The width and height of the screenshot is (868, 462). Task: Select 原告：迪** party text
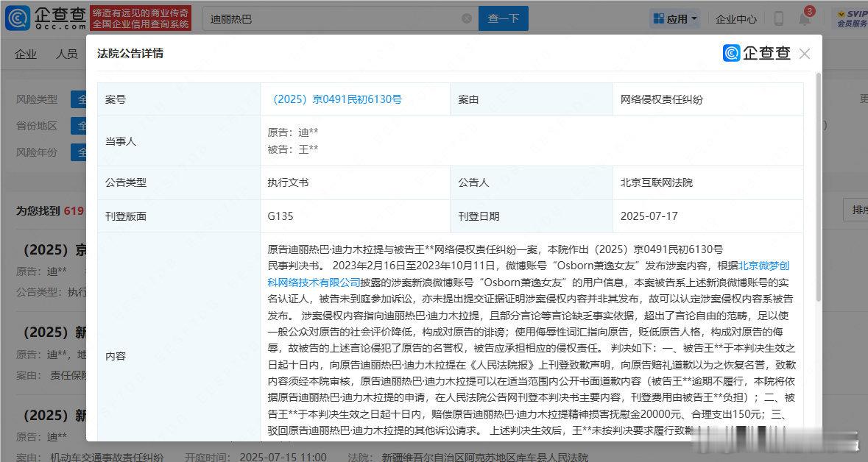click(293, 133)
